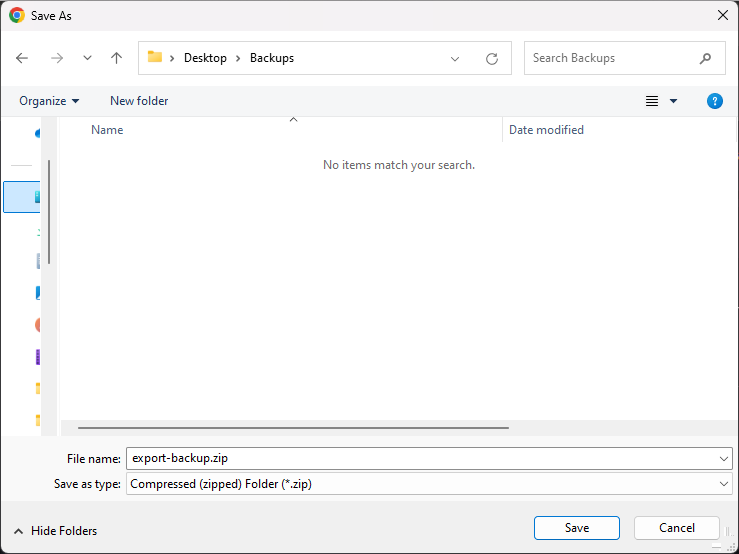Open the Organize menu
Viewport: 739px width, 554px height.
pyautogui.click(x=49, y=101)
